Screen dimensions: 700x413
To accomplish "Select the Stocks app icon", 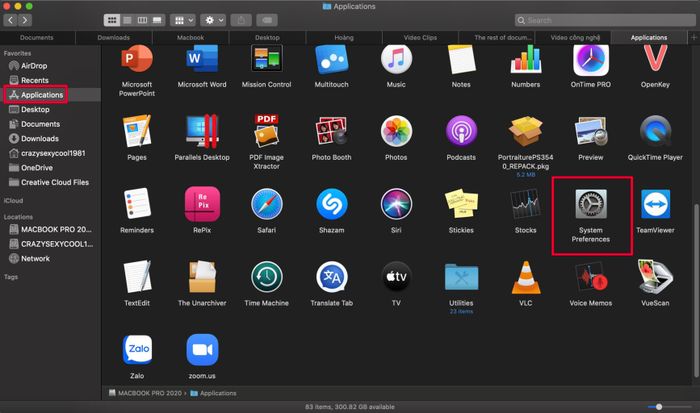I will click(525, 204).
